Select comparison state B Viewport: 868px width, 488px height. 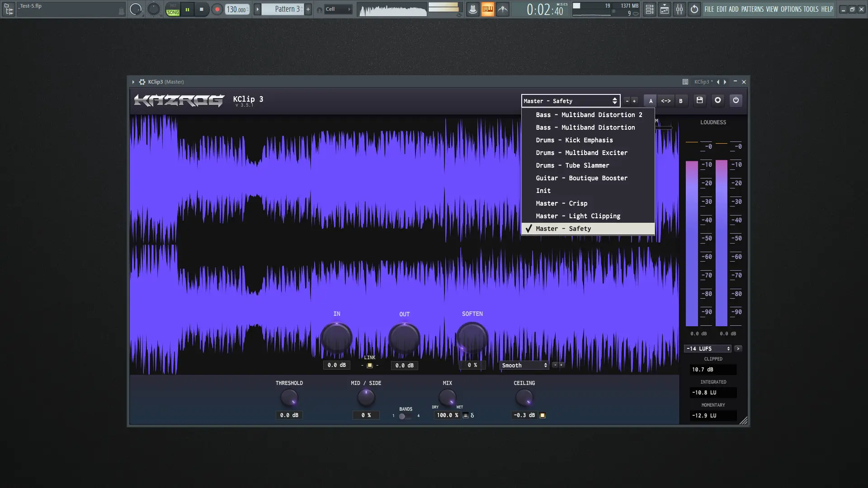click(x=680, y=101)
